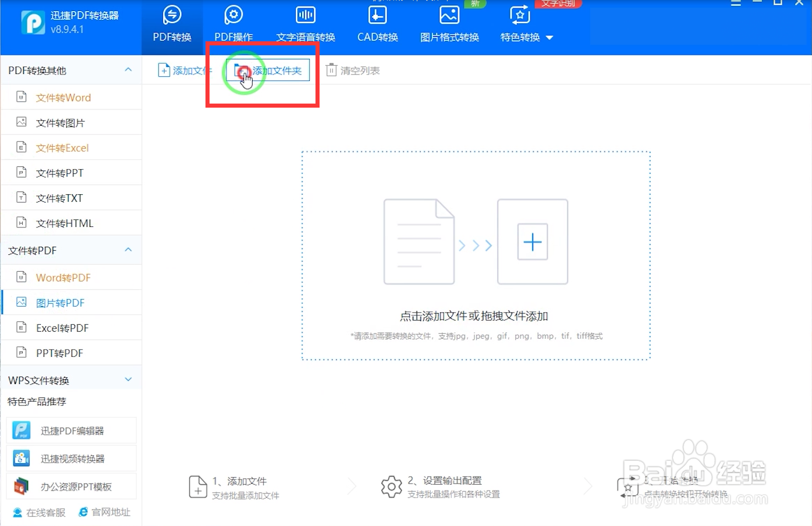The width and height of the screenshot is (812, 526).
Task: Select 文件转PPT in the sidebar
Action: tap(71, 172)
